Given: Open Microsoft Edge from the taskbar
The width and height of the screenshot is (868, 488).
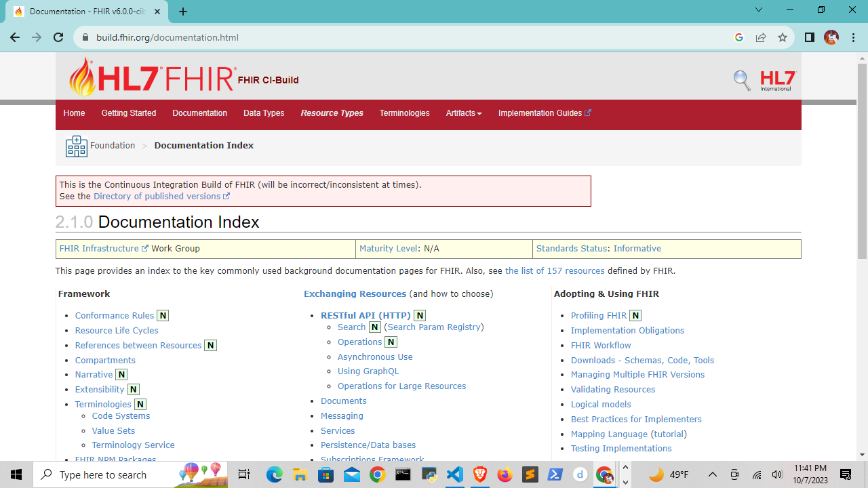Looking at the screenshot, I should [275, 474].
